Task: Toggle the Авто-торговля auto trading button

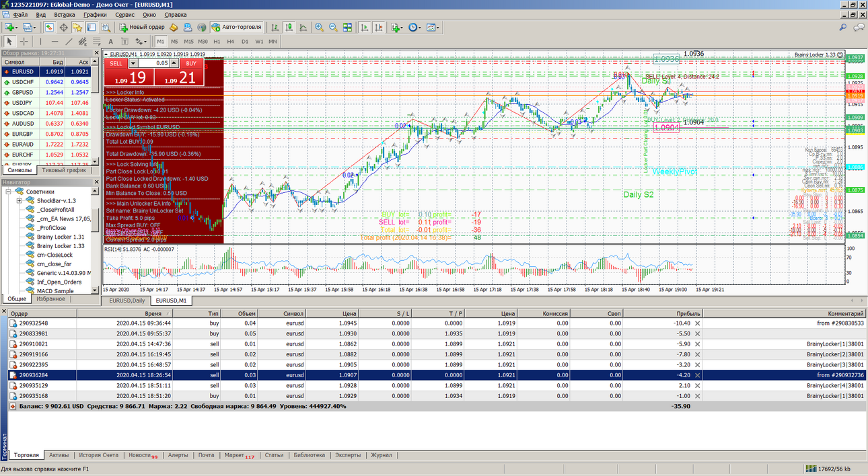Action: tap(236, 28)
